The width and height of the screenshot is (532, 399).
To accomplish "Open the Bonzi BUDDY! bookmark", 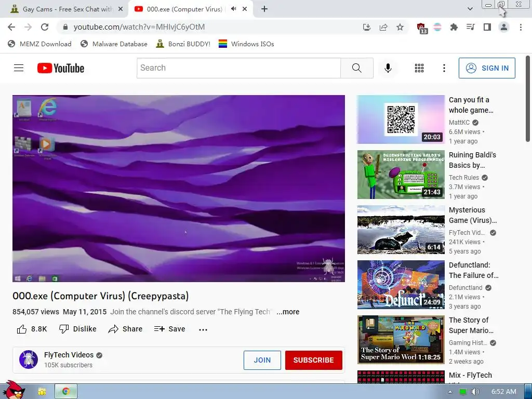I will [183, 44].
